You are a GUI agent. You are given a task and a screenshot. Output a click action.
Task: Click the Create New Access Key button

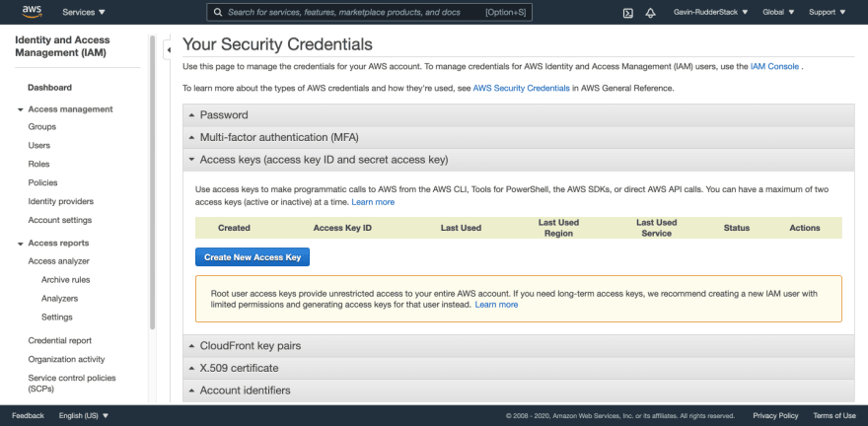[x=252, y=257]
